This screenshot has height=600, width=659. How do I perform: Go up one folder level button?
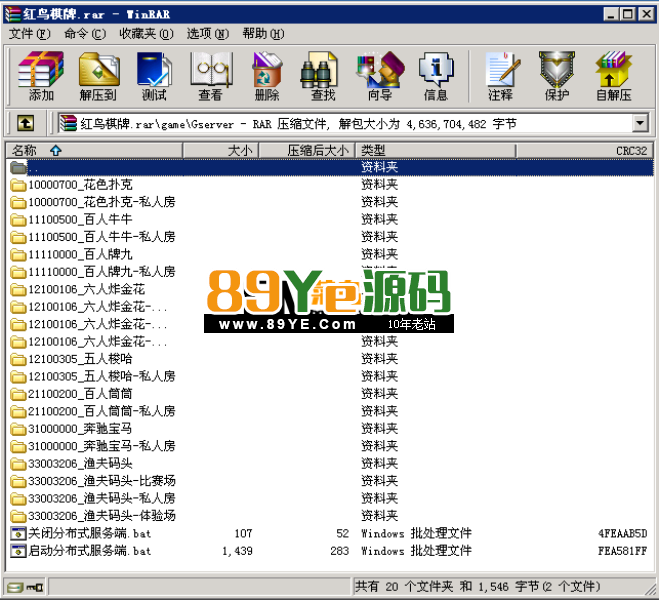click(x=25, y=124)
